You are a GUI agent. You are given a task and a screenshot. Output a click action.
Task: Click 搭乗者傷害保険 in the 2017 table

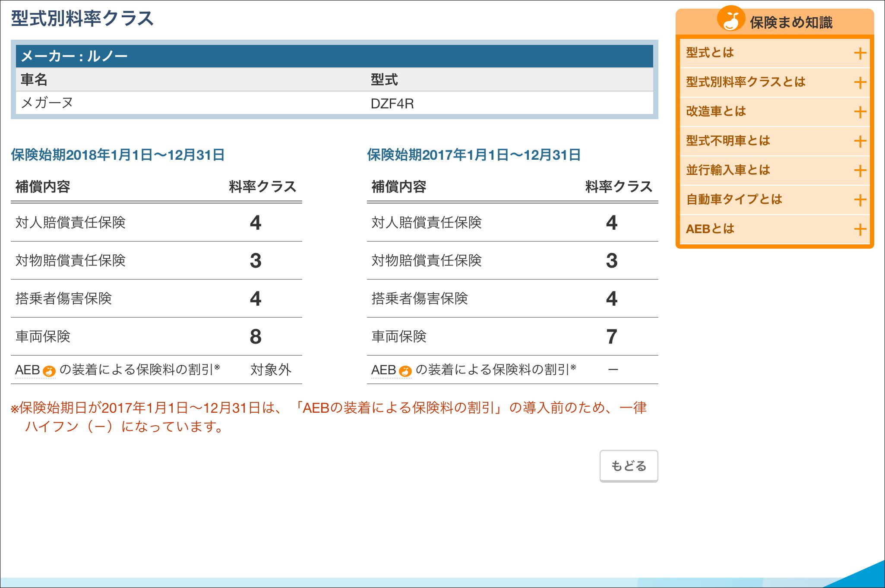pos(420,298)
